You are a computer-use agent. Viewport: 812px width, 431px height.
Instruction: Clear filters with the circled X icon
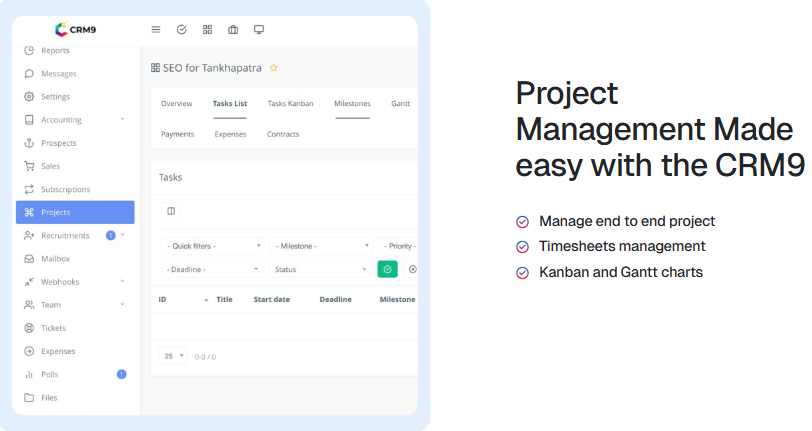[x=412, y=269]
